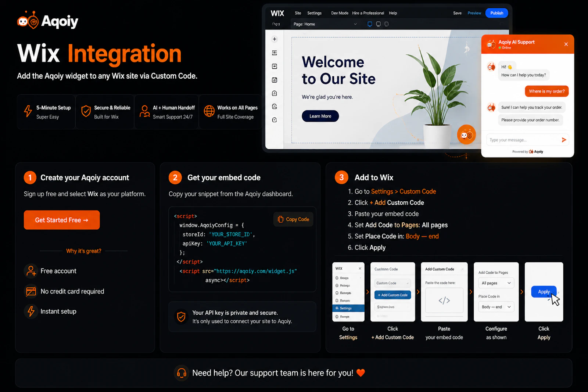Click the orange heart icon in footer
Image resolution: width=588 pixels, height=392 pixels.
click(x=361, y=373)
